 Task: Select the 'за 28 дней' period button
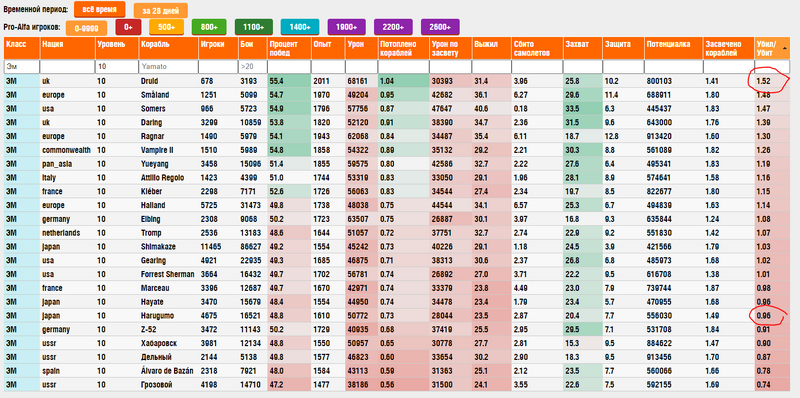tap(161, 11)
